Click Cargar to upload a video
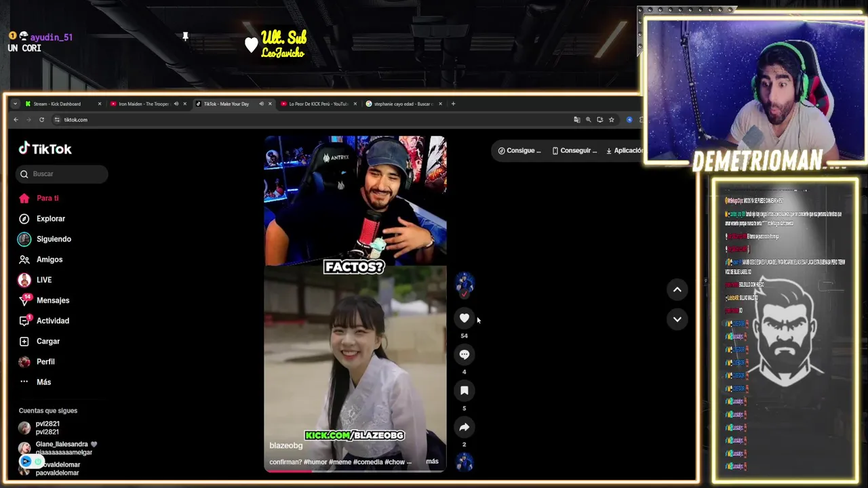Screen dimensions: 868x488 [x=39, y=341]
